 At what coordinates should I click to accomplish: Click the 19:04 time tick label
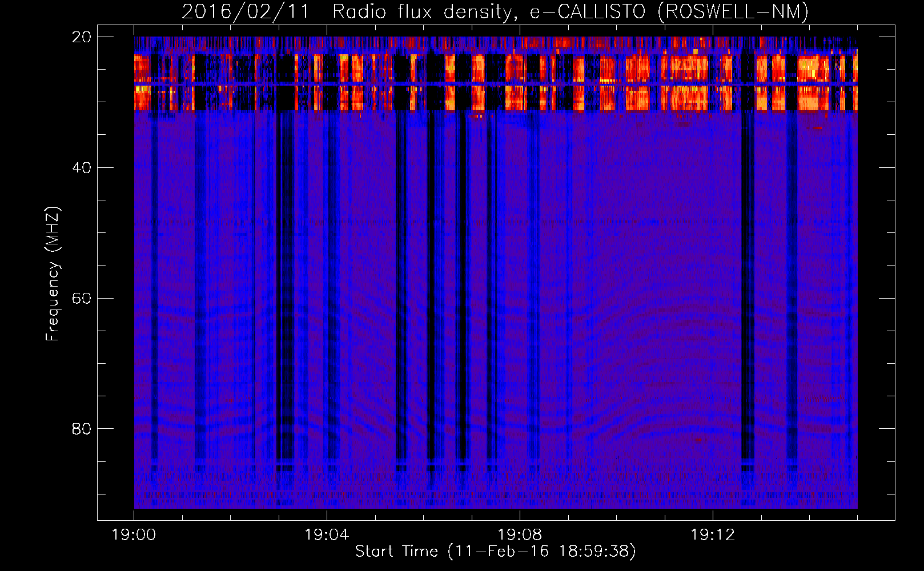327,535
